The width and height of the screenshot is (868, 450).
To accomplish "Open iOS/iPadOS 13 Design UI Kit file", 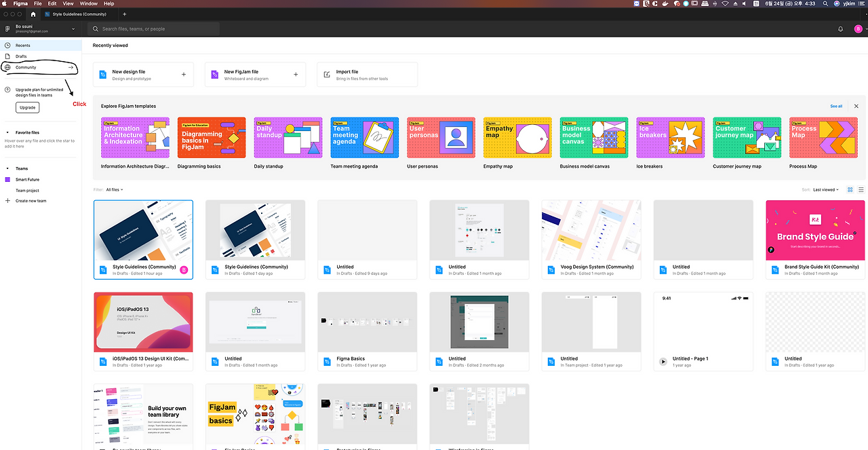I will pyautogui.click(x=143, y=331).
